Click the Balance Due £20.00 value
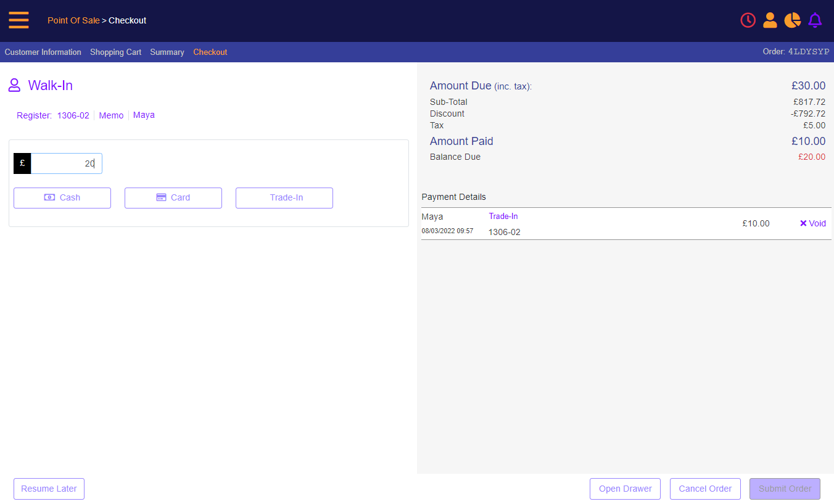This screenshot has width=834, height=504. [812, 157]
